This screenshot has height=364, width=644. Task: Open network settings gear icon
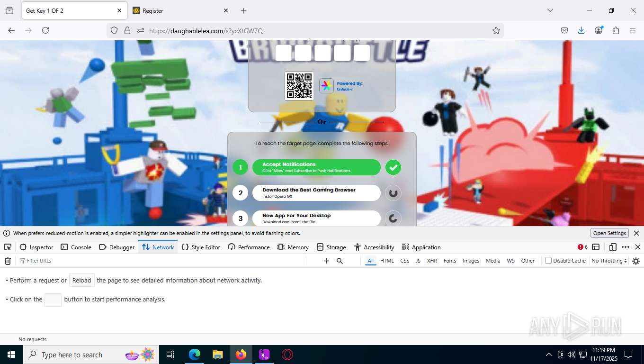636,261
